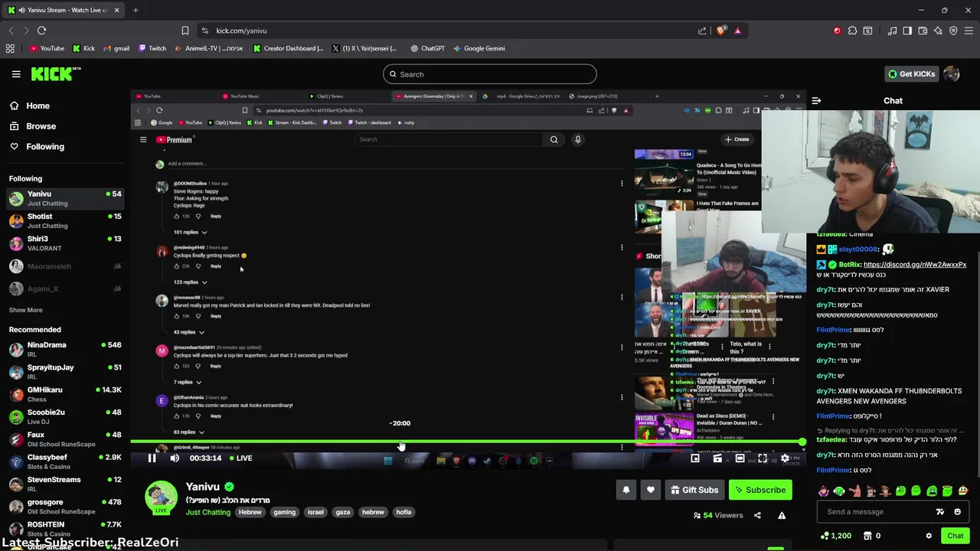Screen dimensions: 980x551
Task: Select the hofia tag chip
Action: point(403,512)
